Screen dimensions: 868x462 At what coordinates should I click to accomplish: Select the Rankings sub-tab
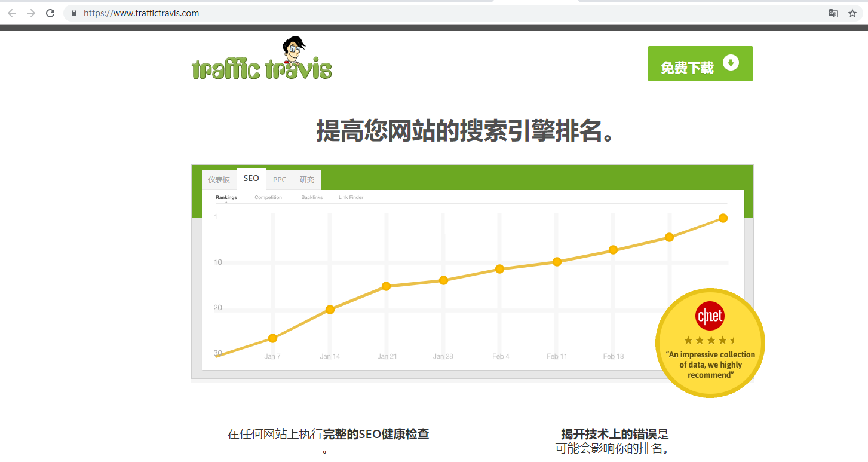pos(226,197)
